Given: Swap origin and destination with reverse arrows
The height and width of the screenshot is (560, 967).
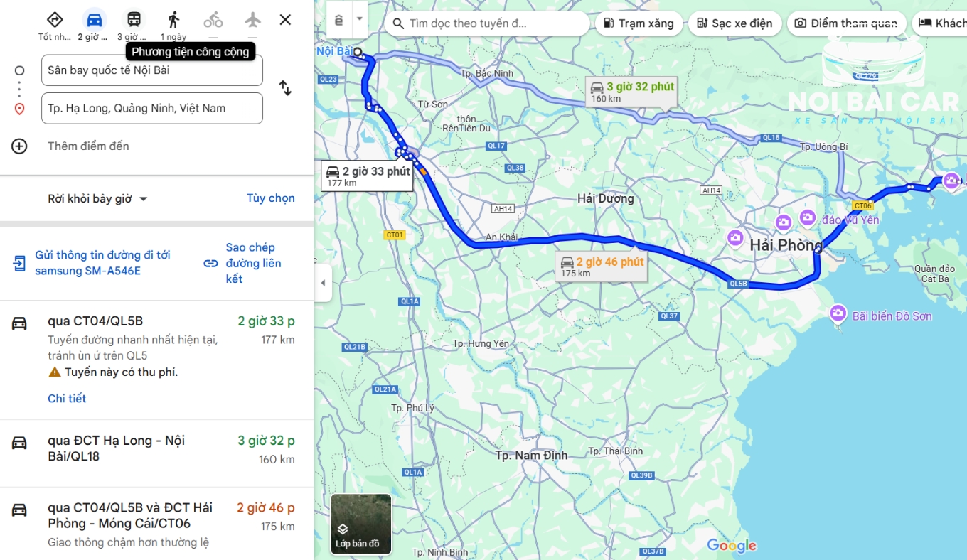Looking at the screenshot, I should tap(285, 88).
